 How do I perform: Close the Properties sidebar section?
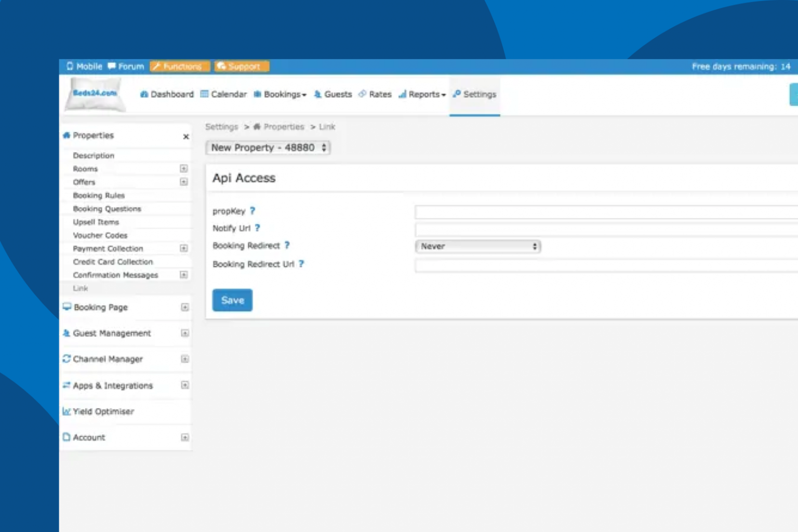tap(185, 137)
